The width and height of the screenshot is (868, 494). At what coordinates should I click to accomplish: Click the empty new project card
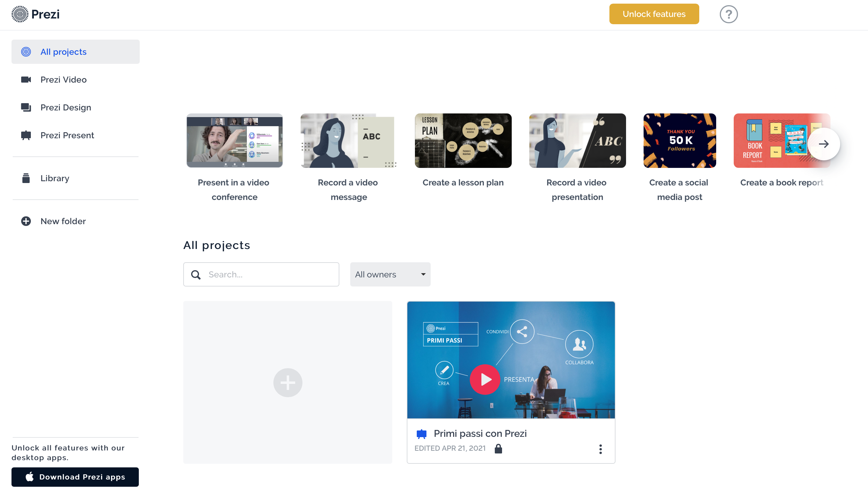(288, 382)
